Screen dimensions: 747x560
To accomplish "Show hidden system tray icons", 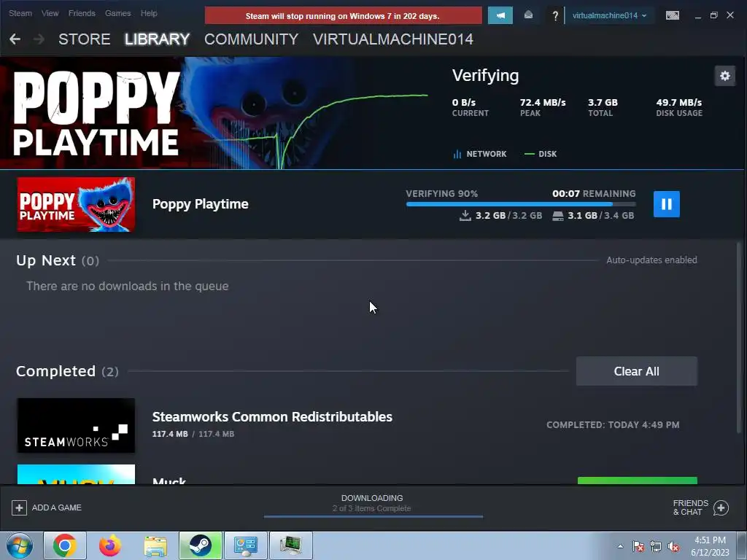I will click(x=620, y=546).
